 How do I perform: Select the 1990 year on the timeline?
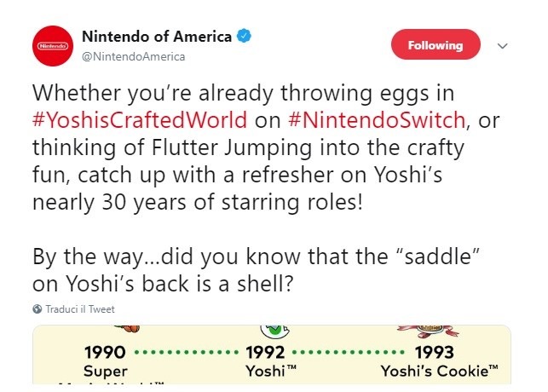pos(106,352)
